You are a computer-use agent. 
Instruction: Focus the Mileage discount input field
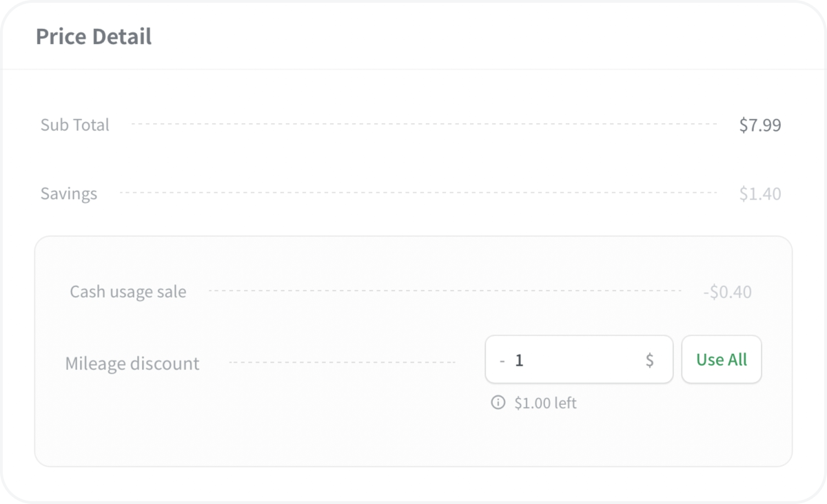point(579,359)
